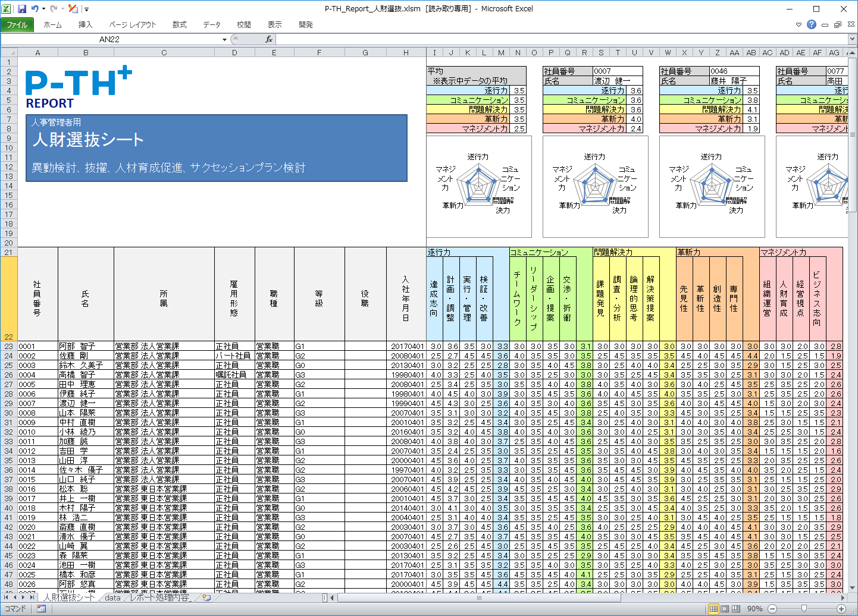The image size is (858, 616).
Task: Click the 社員番号 column header in table
Action: coord(37,299)
